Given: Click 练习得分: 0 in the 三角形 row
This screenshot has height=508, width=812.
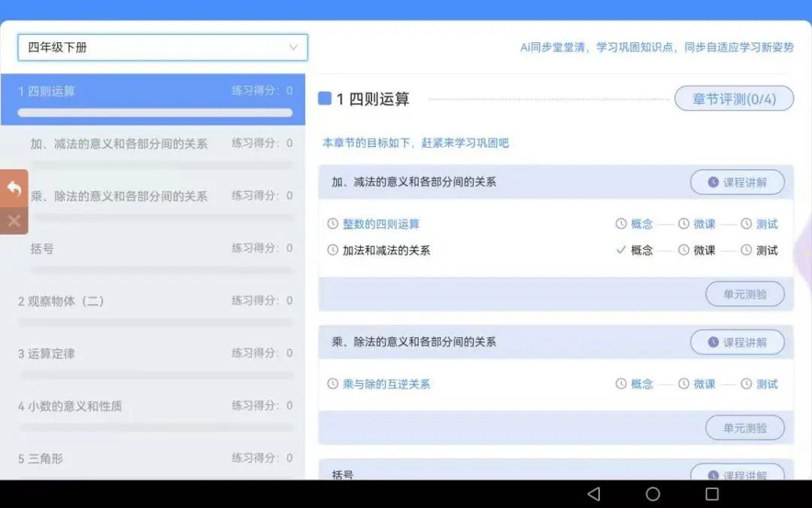Looking at the screenshot, I should 262,458.
